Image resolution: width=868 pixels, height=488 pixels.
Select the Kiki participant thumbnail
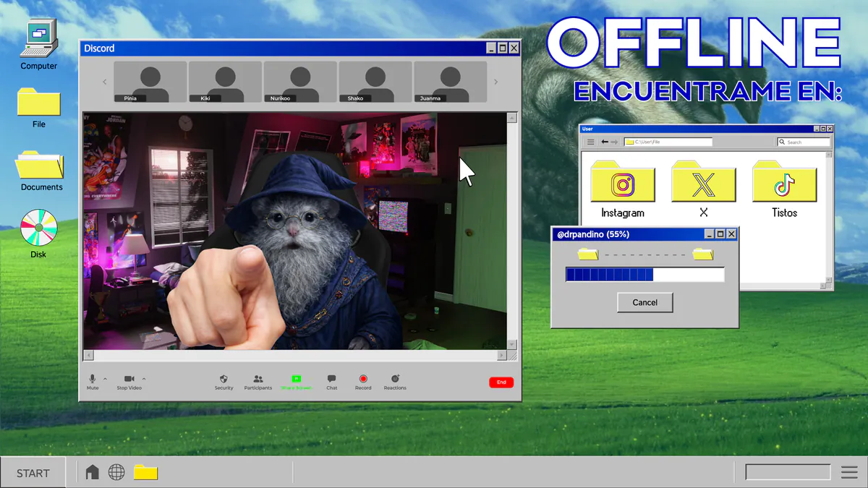pyautogui.click(x=226, y=82)
